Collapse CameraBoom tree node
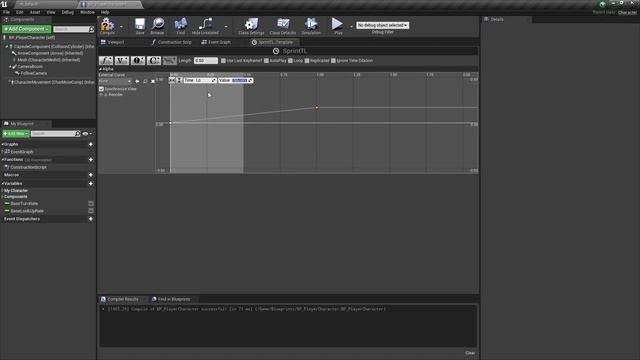 click(x=10, y=67)
